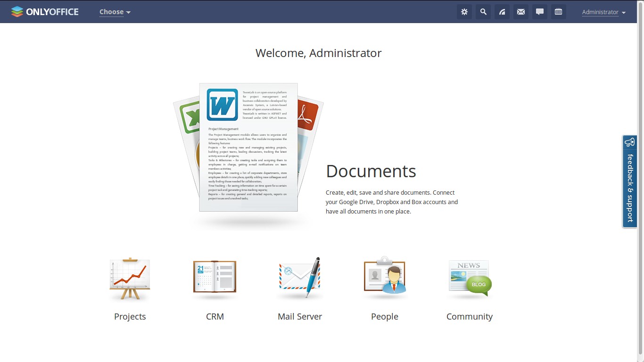
Task: Click the Mail Server label
Action: click(x=300, y=317)
